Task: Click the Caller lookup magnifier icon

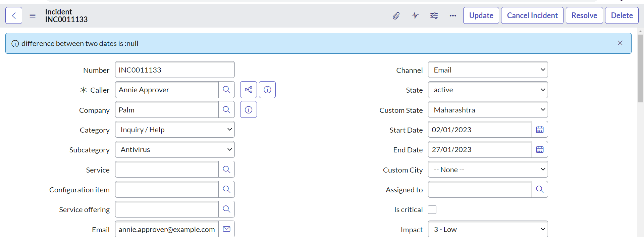Action: 226,90
